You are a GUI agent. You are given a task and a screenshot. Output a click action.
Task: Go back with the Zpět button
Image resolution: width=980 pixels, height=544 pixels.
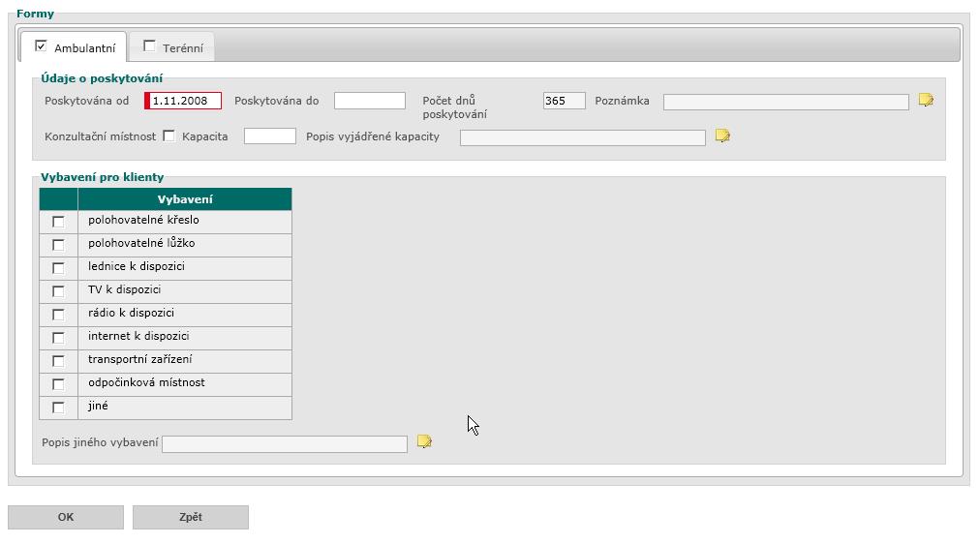pyautogui.click(x=191, y=517)
